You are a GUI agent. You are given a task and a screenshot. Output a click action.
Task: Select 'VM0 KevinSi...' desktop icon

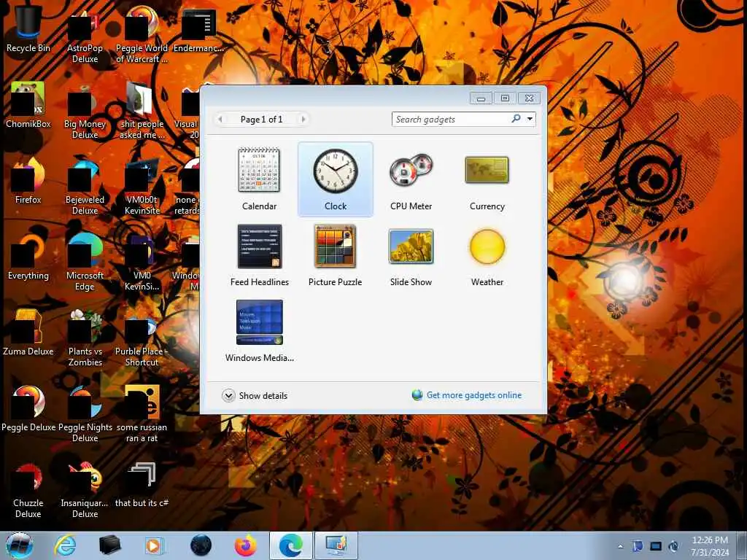142,262
